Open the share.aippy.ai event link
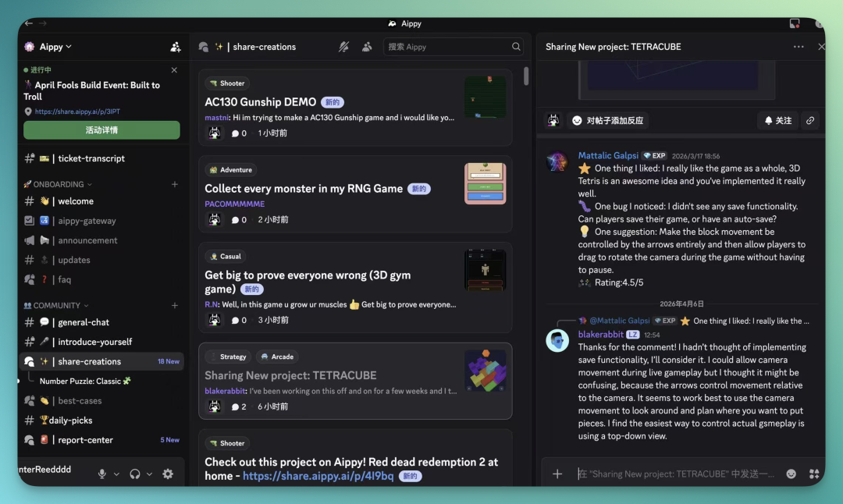This screenshot has height=504, width=843. click(77, 112)
